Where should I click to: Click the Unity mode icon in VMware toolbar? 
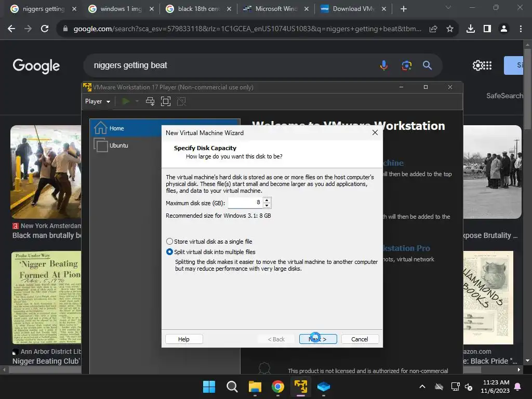(x=181, y=101)
